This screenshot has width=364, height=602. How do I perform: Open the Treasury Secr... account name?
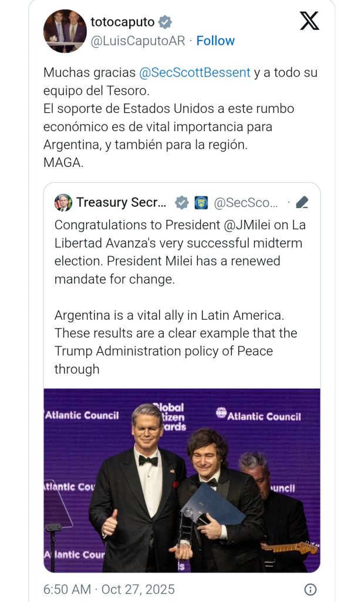(122, 203)
